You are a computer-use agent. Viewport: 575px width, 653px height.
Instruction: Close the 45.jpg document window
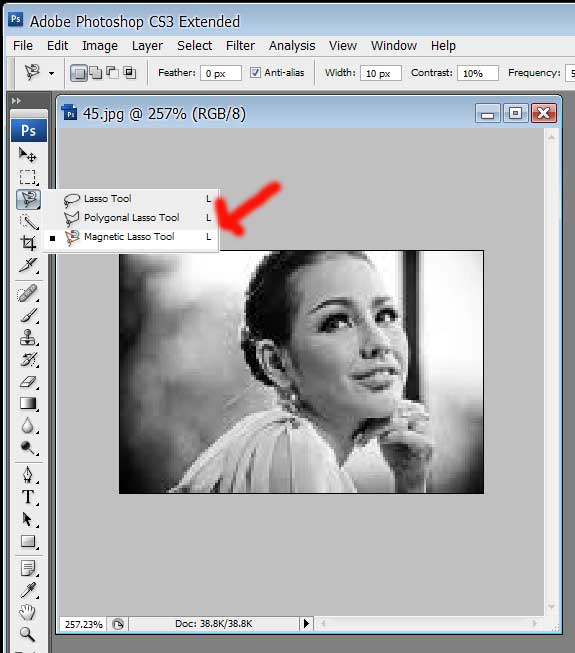pyautogui.click(x=544, y=113)
